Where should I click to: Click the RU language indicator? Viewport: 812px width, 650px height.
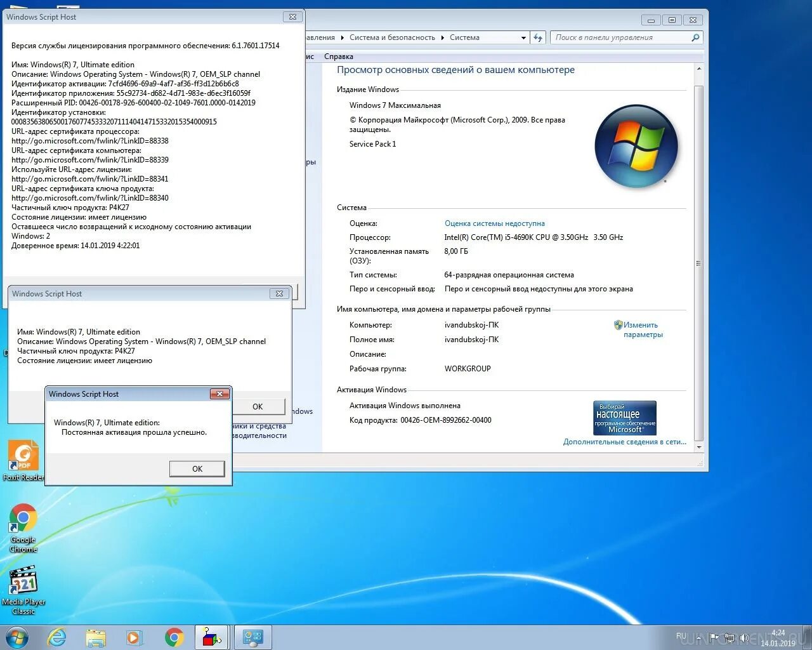pos(681,636)
